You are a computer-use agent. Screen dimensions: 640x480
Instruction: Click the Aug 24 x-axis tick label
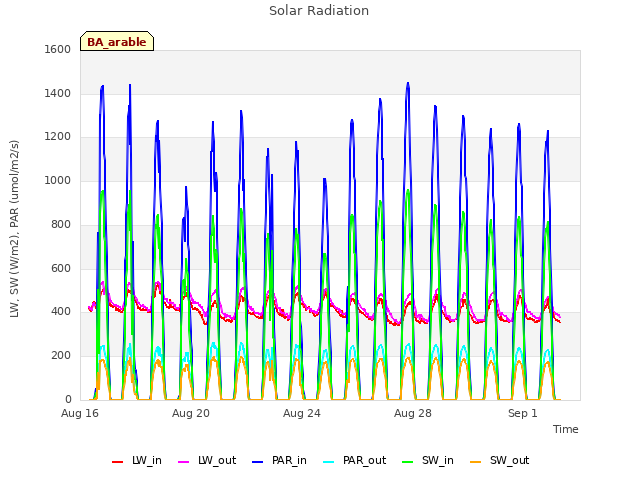pos(302,413)
